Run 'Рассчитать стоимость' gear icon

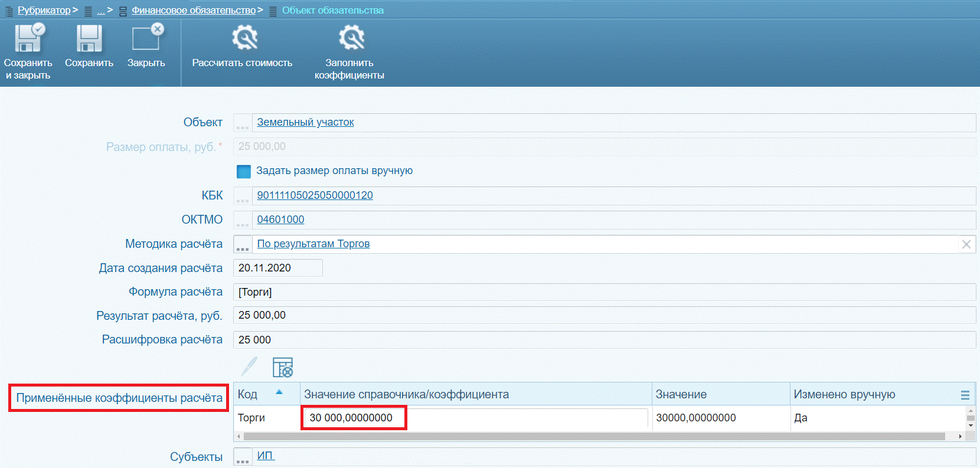pyautogui.click(x=244, y=38)
